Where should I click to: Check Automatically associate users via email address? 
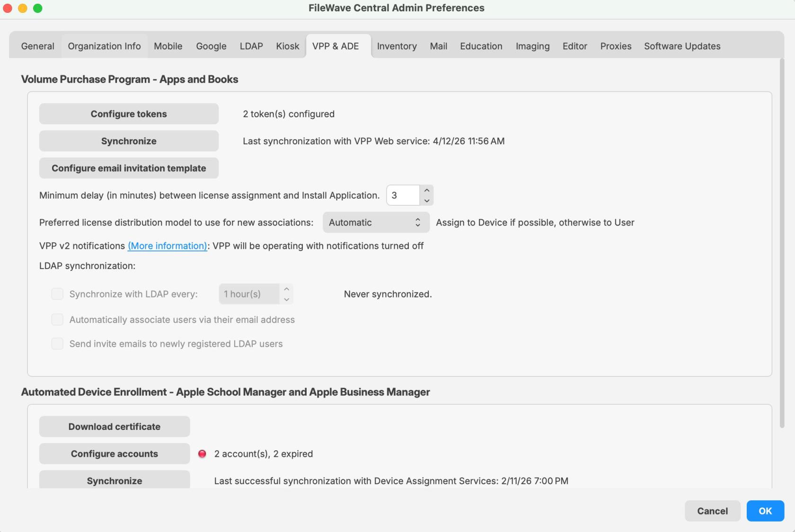(57, 319)
